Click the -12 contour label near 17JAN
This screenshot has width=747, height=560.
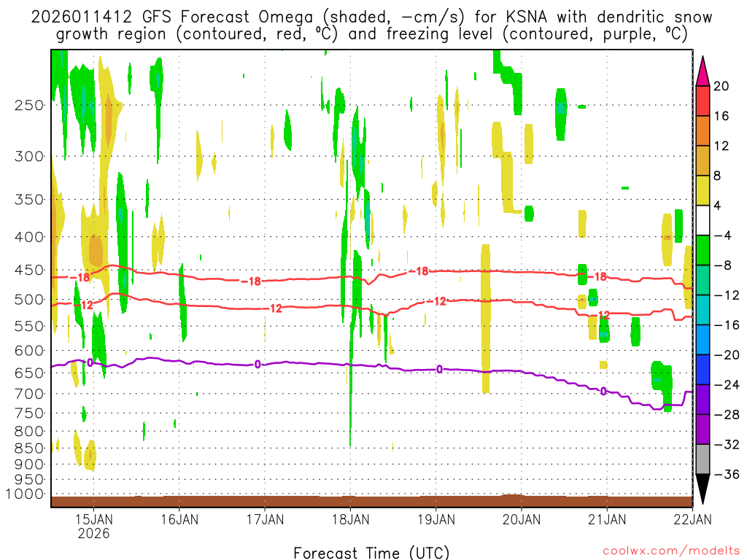(x=273, y=308)
